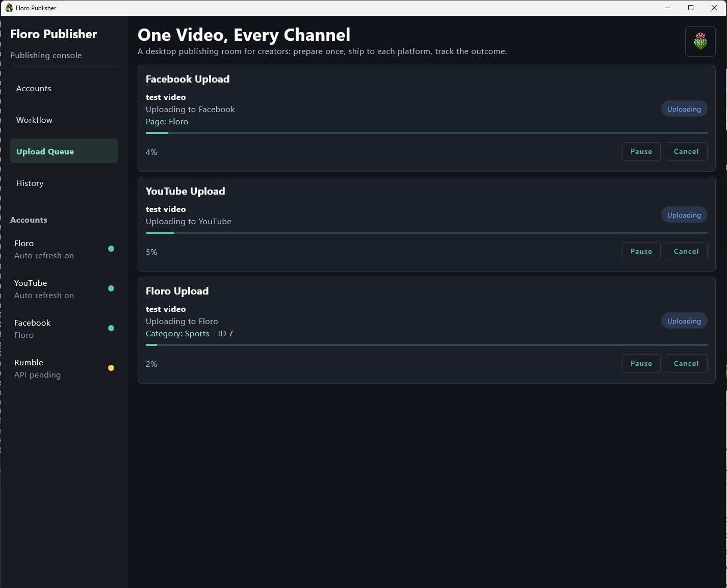Cancel the Floro upload

click(686, 363)
